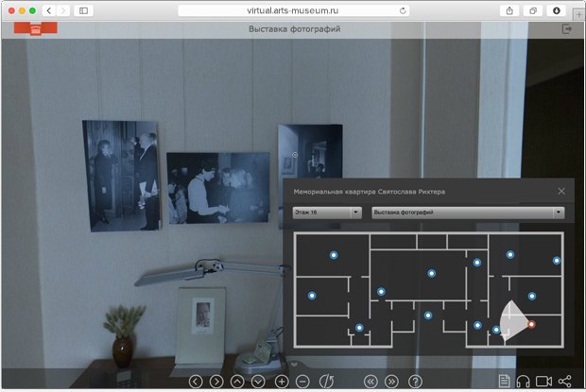Viewport: 586px width, 392px height.
Task: Open the help question mark icon
Action: coord(415,382)
